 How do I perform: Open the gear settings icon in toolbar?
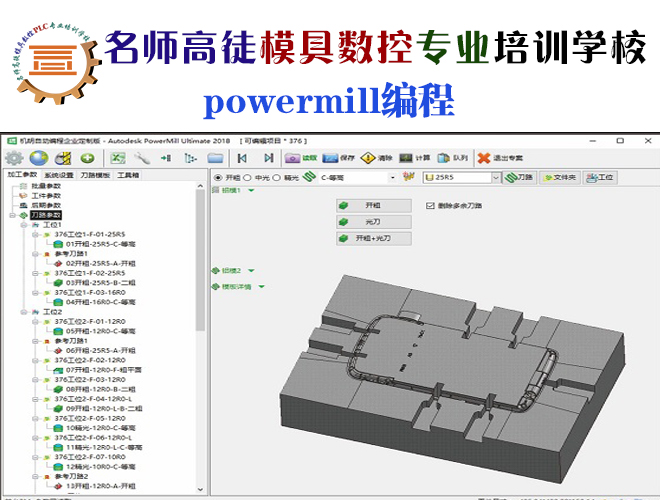click(x=14, y=158)
